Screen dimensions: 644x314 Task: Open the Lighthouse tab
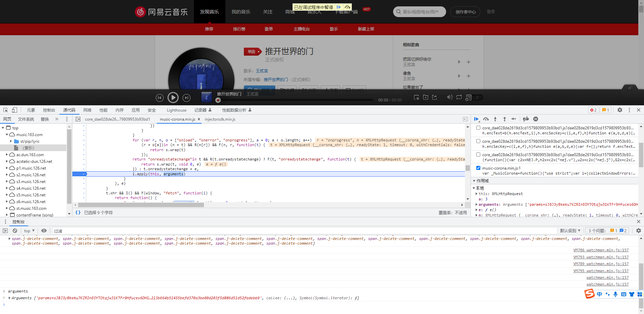tap(176, 110)
